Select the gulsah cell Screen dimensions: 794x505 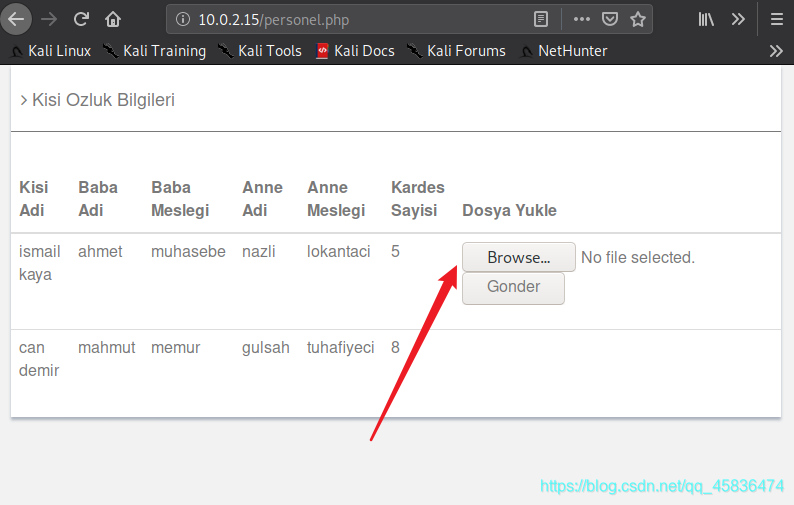coord(266,347)
